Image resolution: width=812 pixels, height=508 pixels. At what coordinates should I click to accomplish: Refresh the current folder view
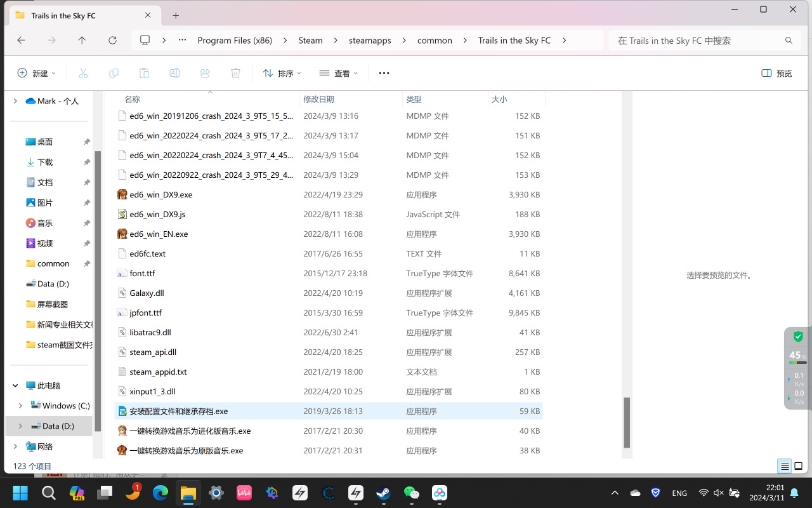112,40
